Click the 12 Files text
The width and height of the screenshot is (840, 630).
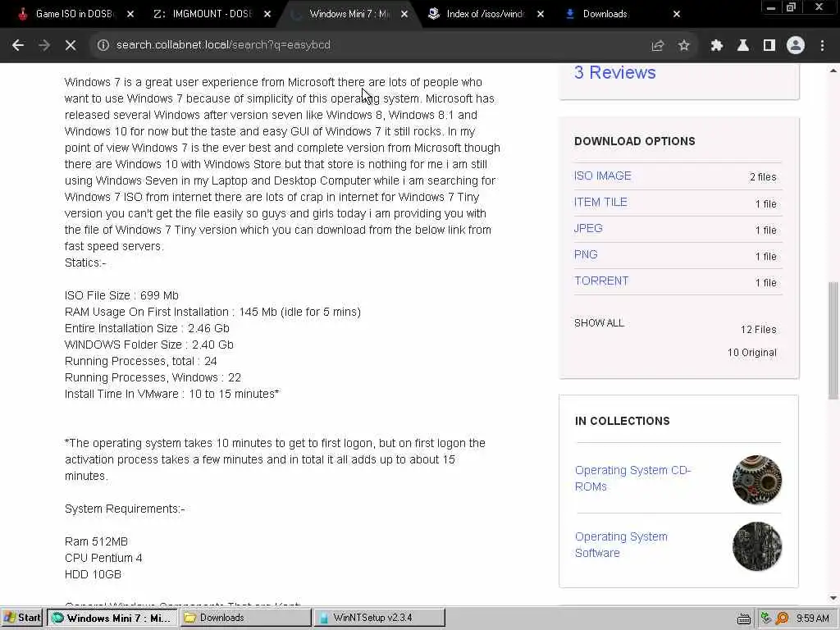click(758, 330)
